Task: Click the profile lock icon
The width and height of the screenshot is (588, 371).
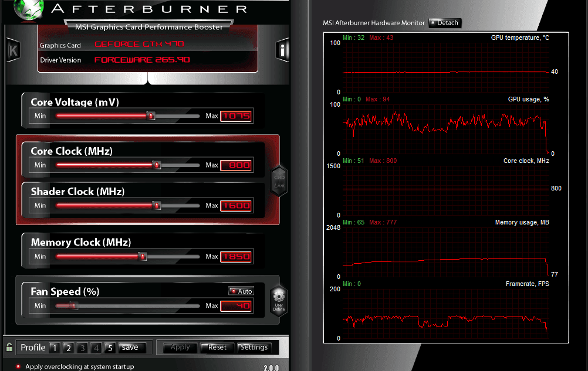Action: tap(9, 347)
